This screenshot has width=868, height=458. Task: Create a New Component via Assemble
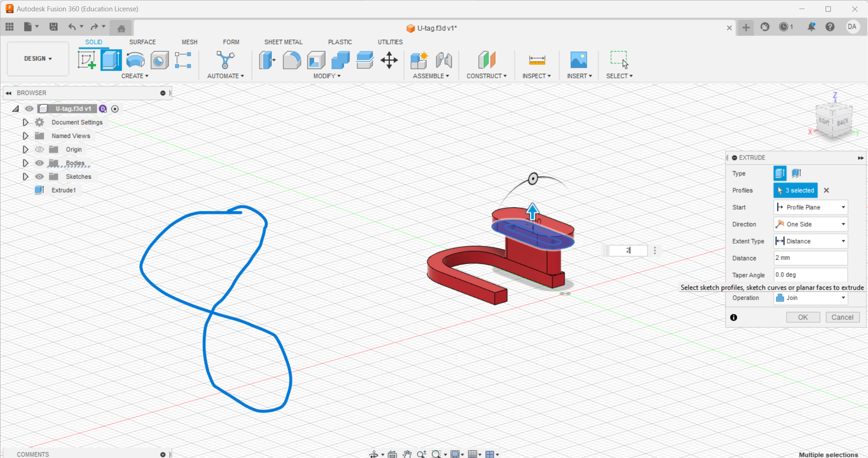(x=419, y=60)
